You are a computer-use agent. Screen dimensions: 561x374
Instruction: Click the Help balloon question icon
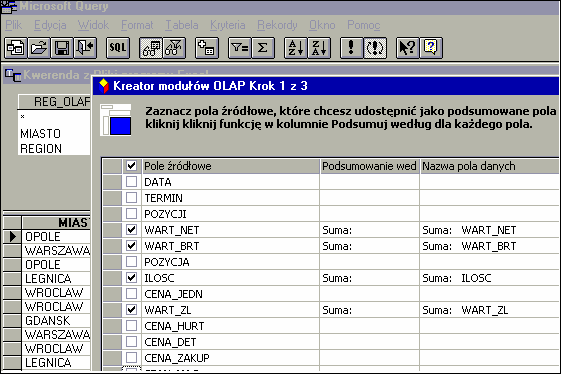pyautogui.click(x=431, y=48)
